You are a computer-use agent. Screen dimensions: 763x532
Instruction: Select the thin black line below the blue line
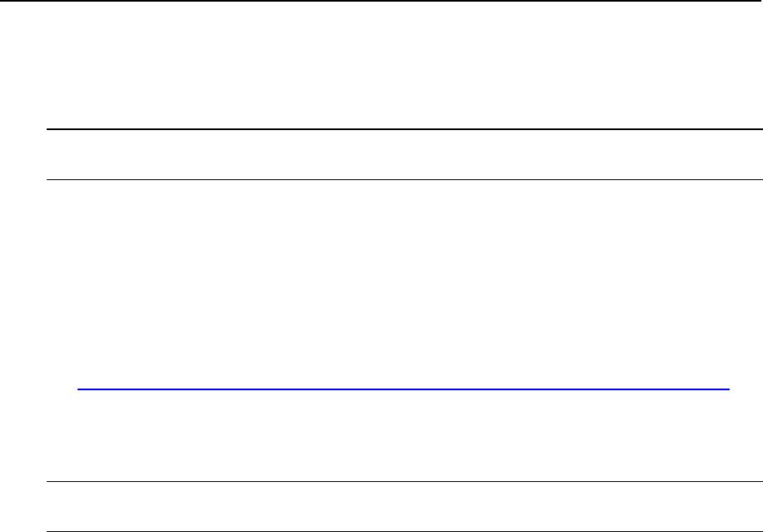tap(404, 481)
